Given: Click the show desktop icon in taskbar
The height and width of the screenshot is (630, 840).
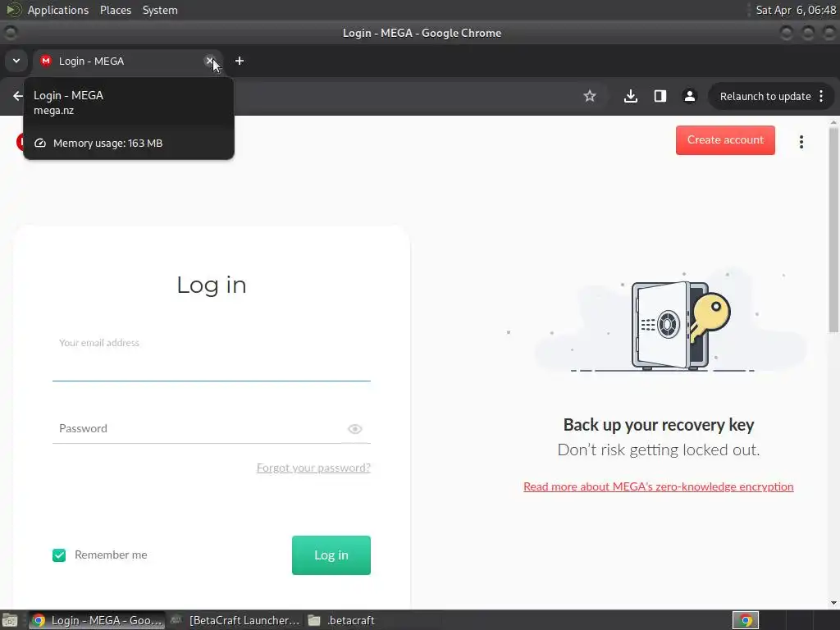Looking at the screenshot, I should point(10,620).
